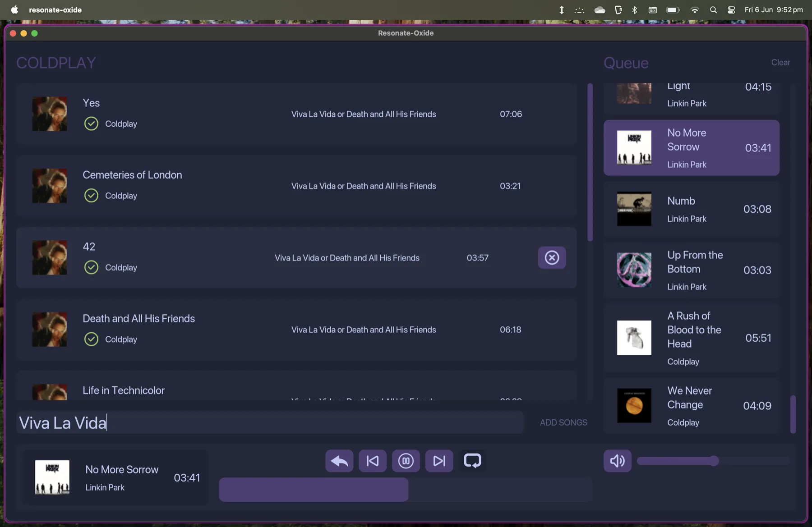Seek on the song progress bar
Screen dimensions: 812x527
[406, 490]
